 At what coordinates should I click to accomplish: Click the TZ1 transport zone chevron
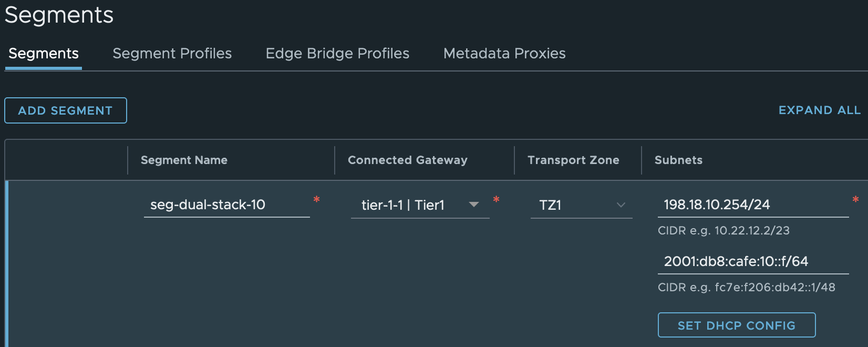[x=621, y=205]
